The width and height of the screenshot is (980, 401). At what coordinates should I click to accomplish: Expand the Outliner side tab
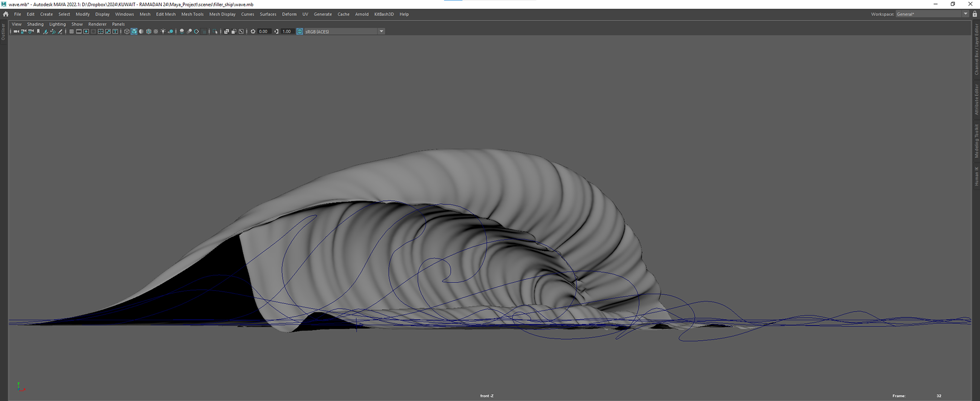3,32
